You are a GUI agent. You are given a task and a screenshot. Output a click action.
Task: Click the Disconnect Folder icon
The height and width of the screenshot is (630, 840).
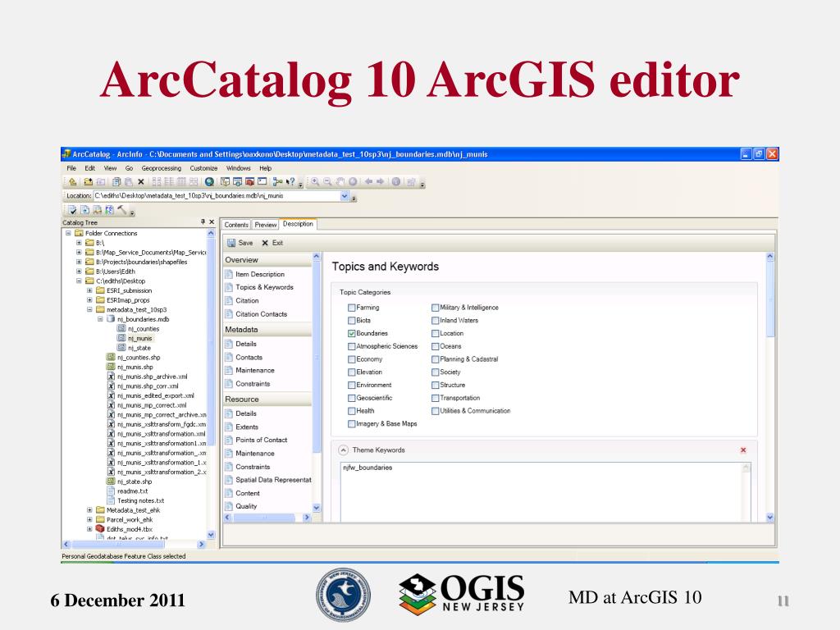(x=101, y=181)
